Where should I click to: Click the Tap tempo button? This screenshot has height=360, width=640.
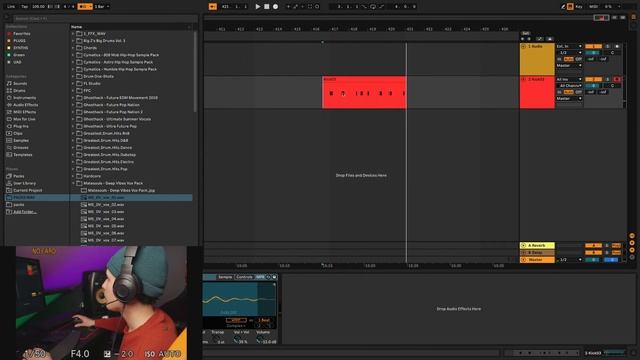24,7
